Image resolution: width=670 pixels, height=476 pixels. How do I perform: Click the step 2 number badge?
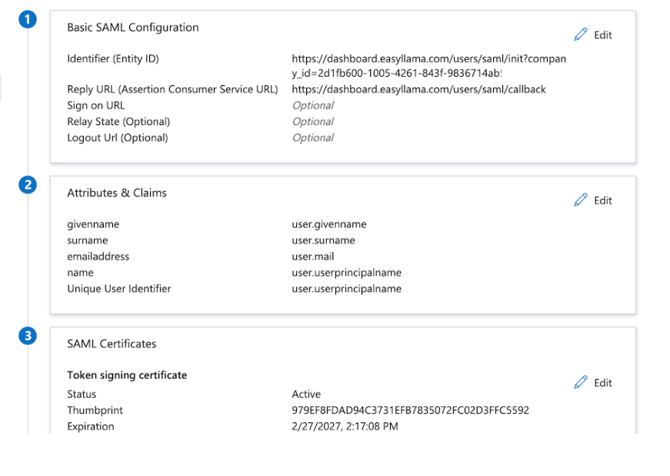click(29, 185)
